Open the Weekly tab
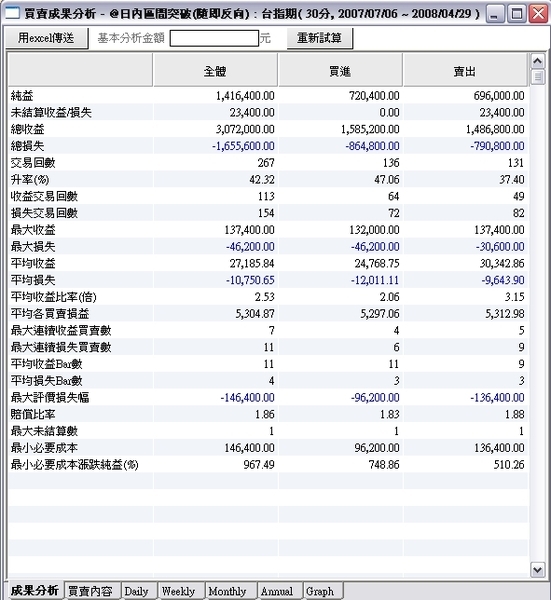 click(x=178, y=591)
